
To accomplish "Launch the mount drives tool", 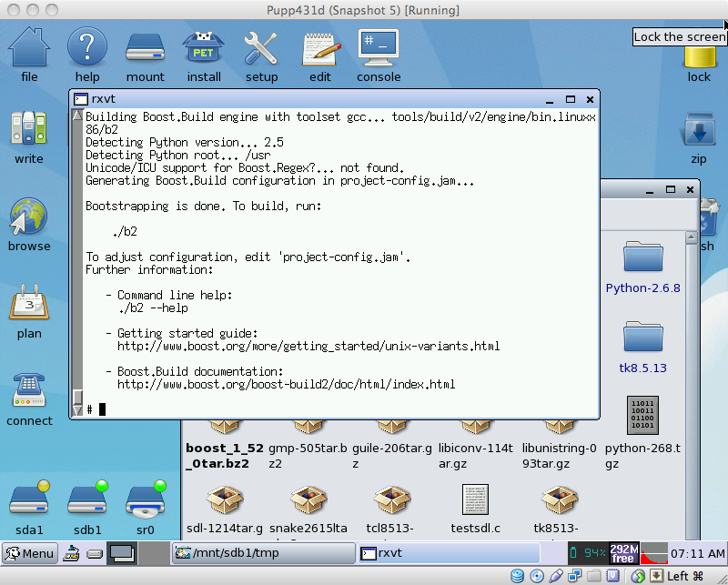I will [145, 53].
